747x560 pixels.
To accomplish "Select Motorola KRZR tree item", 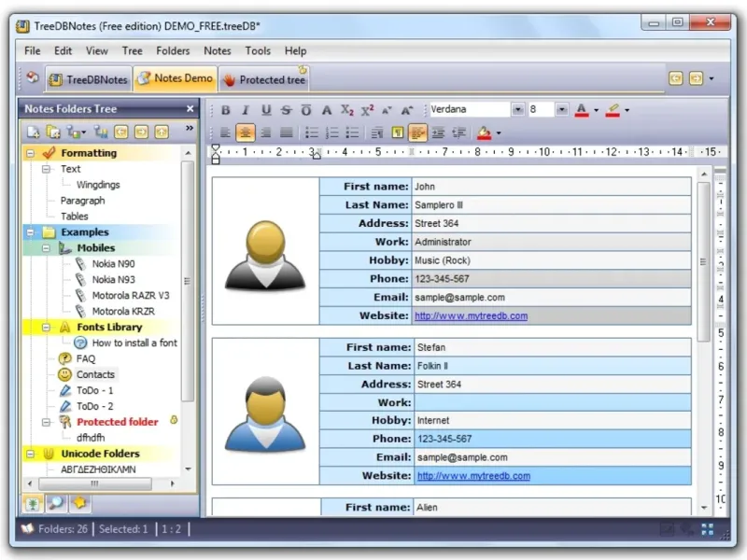I will click(123, 312).
